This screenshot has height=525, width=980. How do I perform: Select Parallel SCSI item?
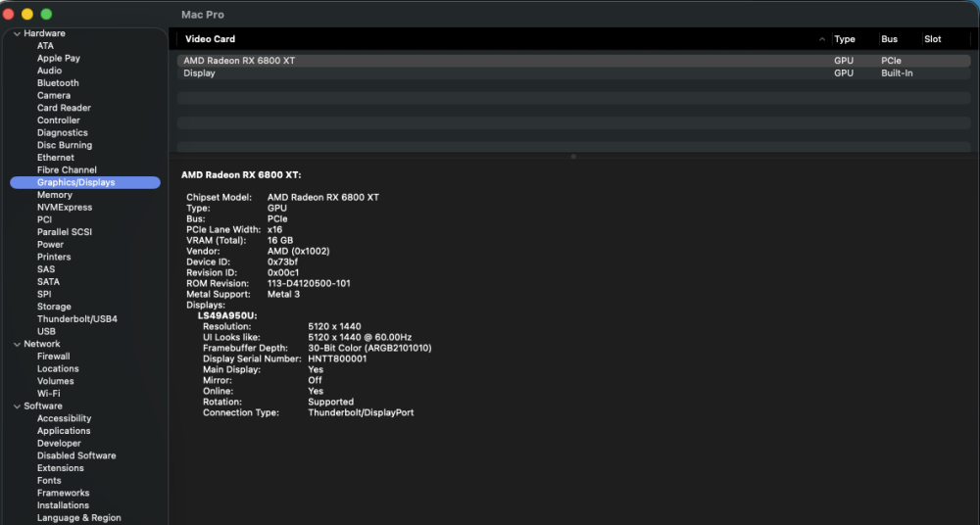point(65,232)
